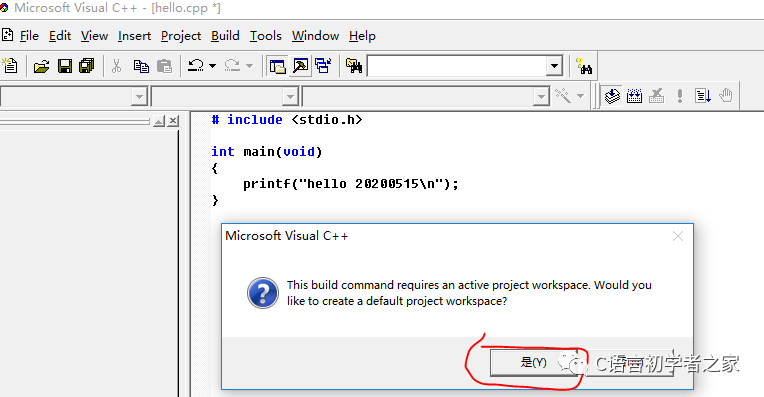Click the Redo arrow icon
764x397 pixels.
coord(232,66)
